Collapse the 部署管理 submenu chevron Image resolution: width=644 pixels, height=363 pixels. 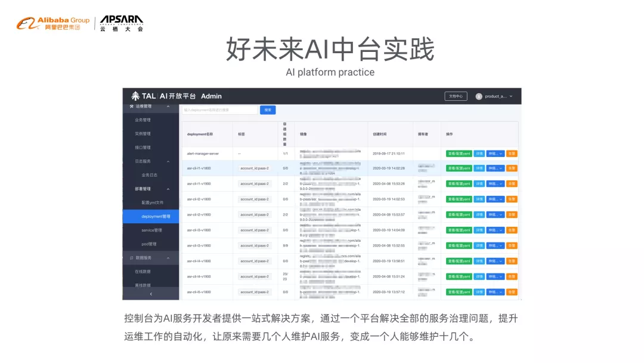tap(168, 189)
